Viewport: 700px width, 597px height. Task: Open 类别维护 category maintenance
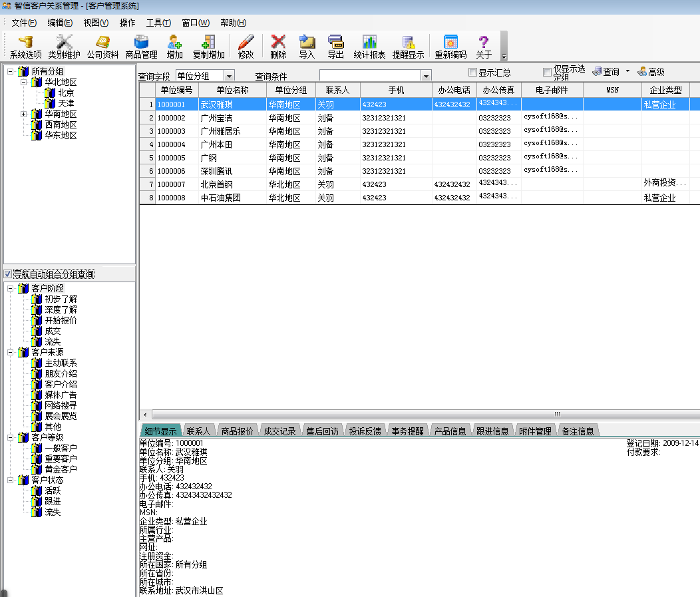[x=64, y=47]
